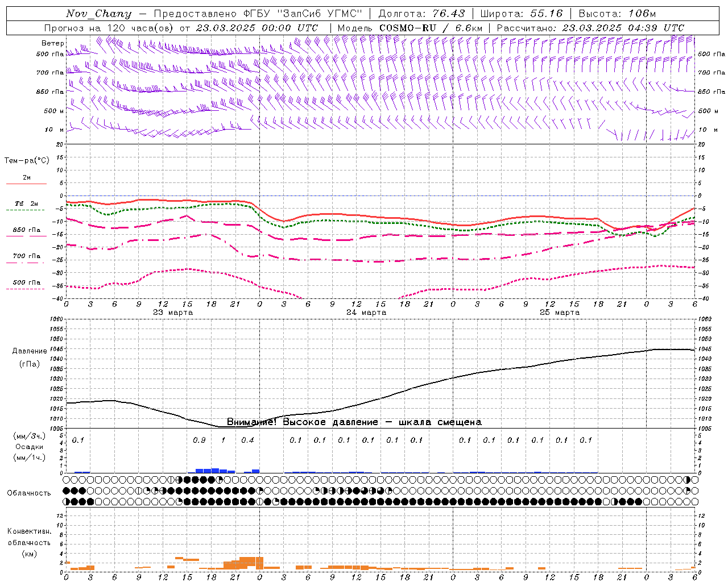The width and height of the screenshot is (728, 582).
Task: Click the 700 гПа temperature legend entry
Action: (x=26, y=256)
